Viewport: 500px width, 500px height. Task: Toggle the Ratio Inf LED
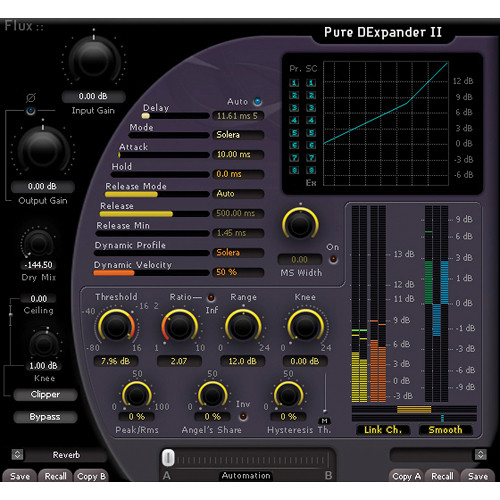[x=211, y=297]
